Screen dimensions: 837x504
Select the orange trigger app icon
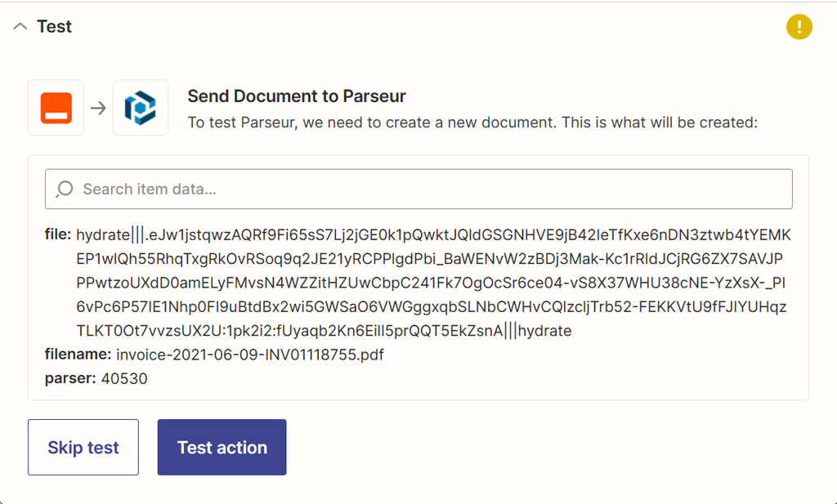[x=56, y=107]
